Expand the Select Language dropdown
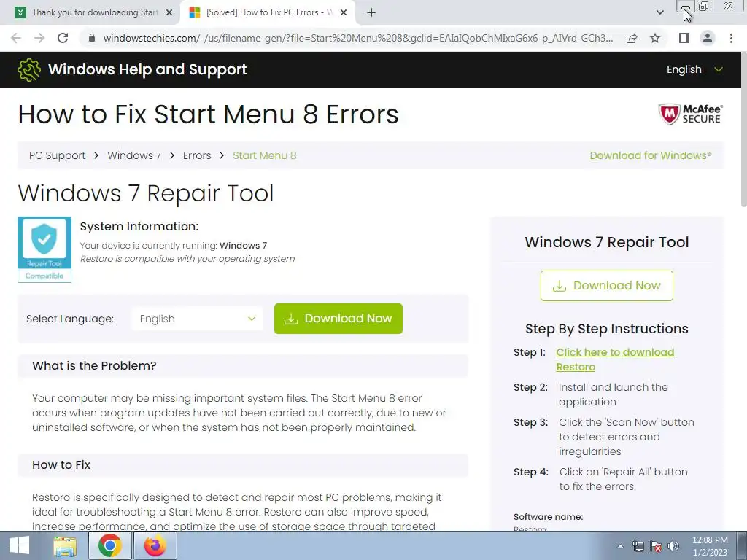 tap(197, 319)
